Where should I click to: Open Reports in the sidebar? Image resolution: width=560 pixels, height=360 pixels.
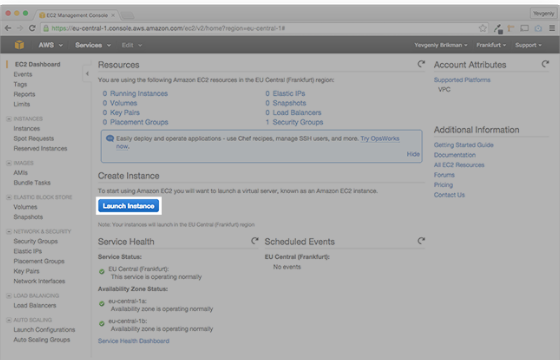tap(24, 94)
